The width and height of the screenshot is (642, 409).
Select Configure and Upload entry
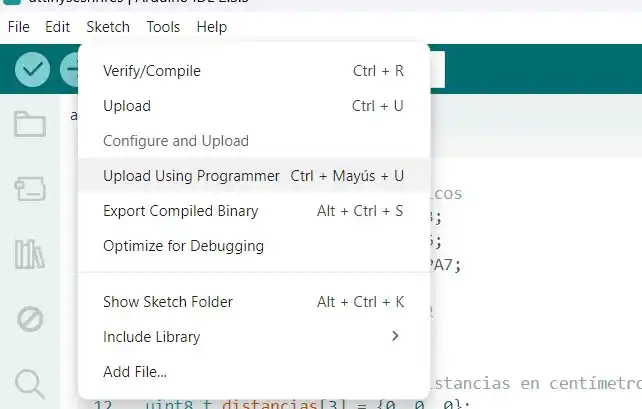coord(254,141)
